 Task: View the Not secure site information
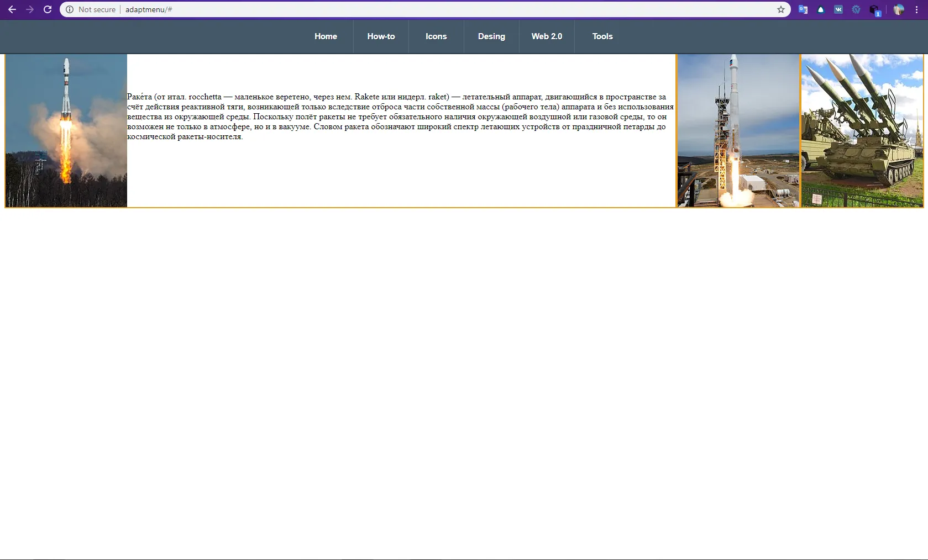[91, 9]
